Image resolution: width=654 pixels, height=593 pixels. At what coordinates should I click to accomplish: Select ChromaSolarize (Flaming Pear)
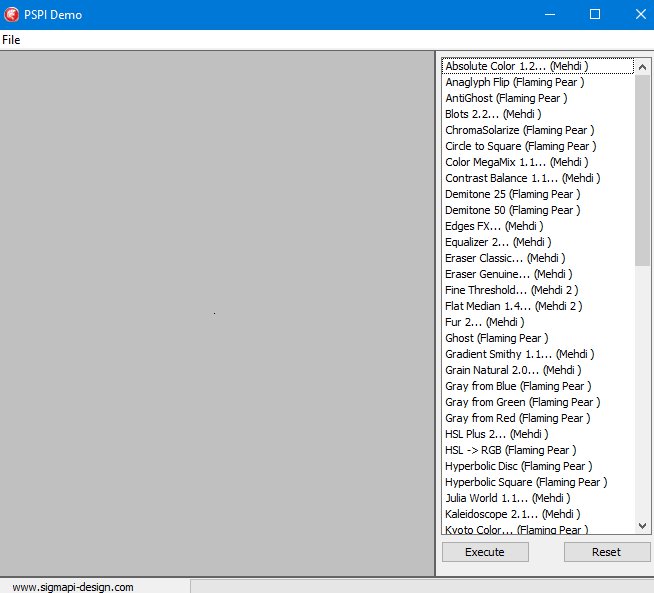click(538, 130)
